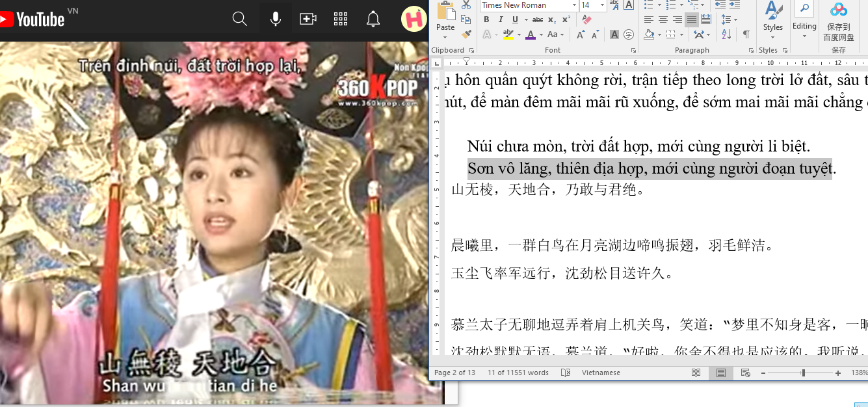Toggle Justify paragraph alignment
The width and height of the screenshot is (868, 407).
(x=692, y=20)
